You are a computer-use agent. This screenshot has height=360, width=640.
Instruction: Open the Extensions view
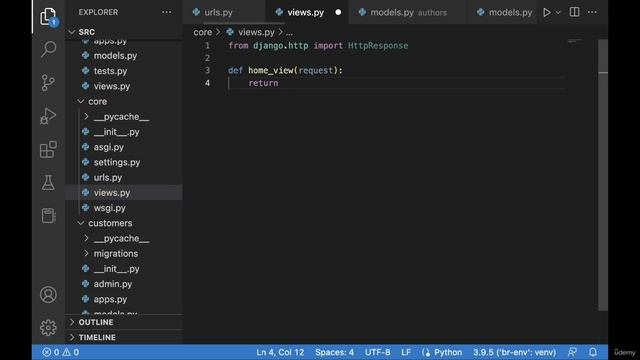[x=48, y=149]
